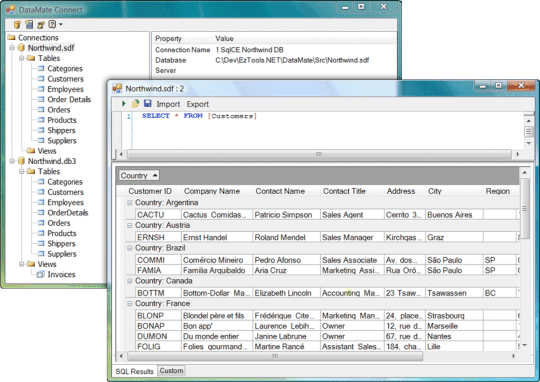Sort by Contact Title column header

tap(344, 191)
